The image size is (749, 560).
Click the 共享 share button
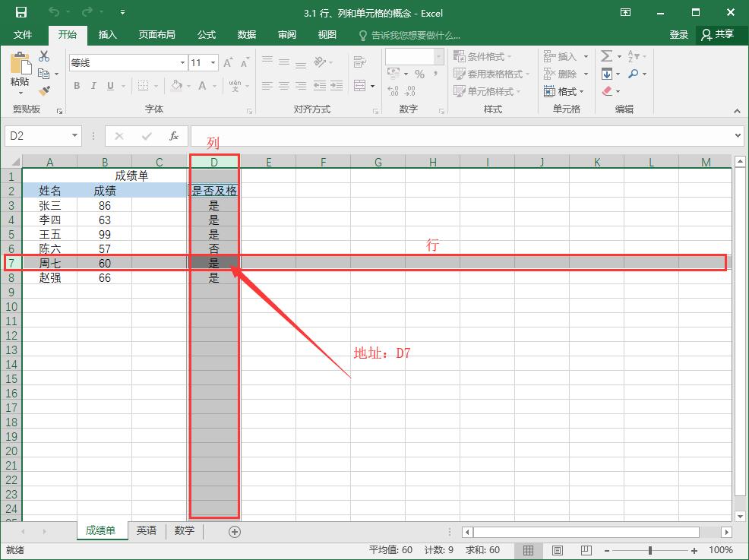point(717,35)
